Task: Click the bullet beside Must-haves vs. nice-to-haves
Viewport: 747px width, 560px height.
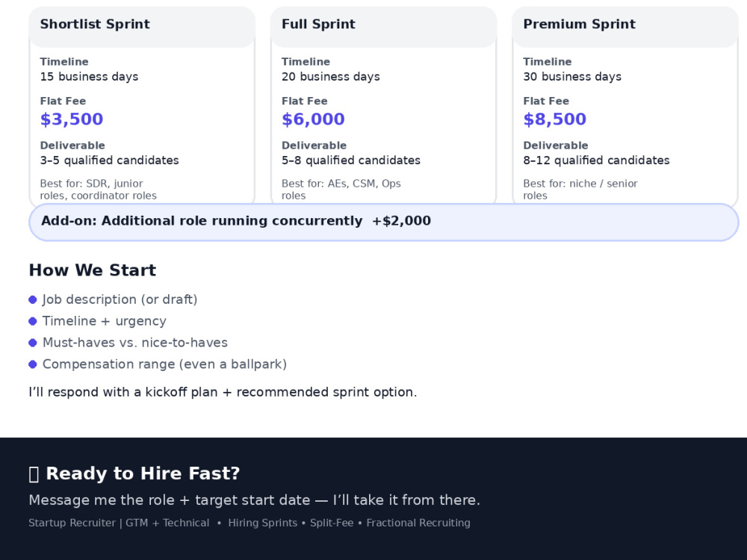Action: [x=33, y=343]
